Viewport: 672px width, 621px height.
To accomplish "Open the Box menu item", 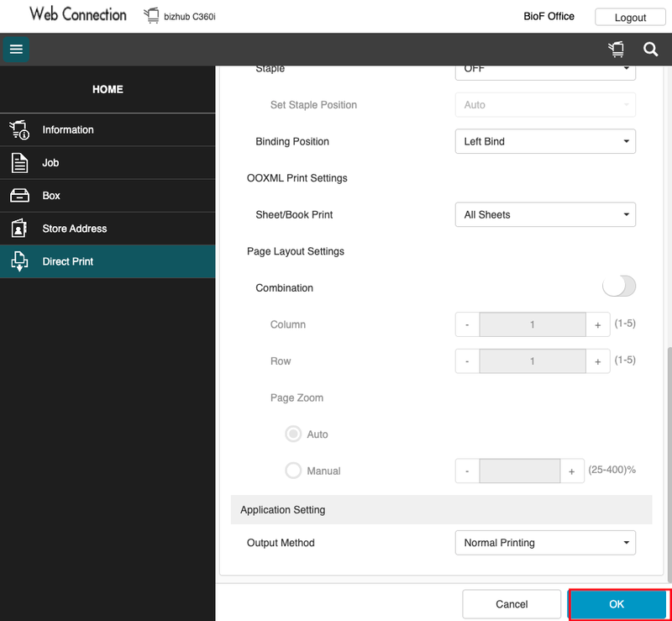I will point(108,196).
